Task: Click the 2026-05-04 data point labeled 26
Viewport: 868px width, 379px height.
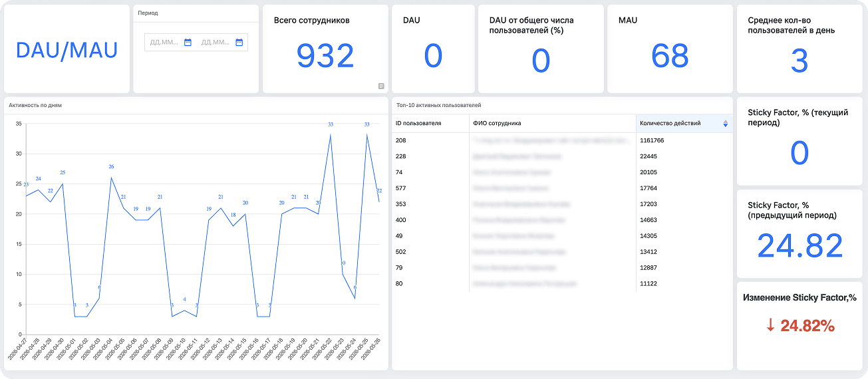Action: click(111, 178)
